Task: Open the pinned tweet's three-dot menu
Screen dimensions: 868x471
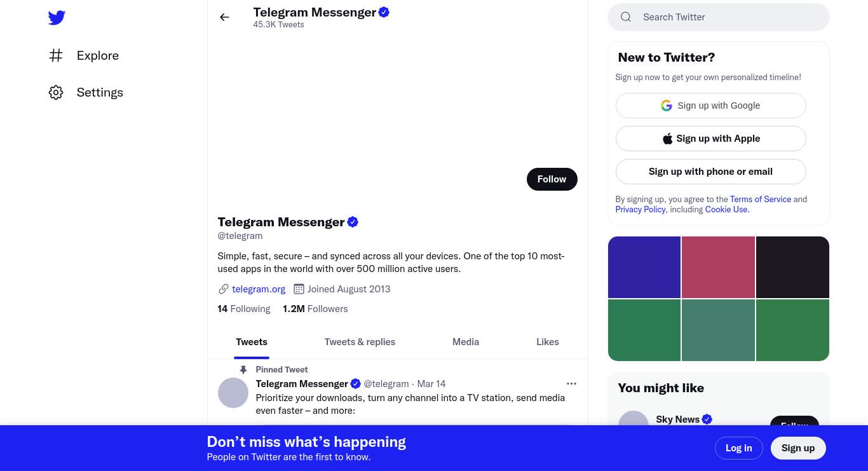Action: pos(571,383)
